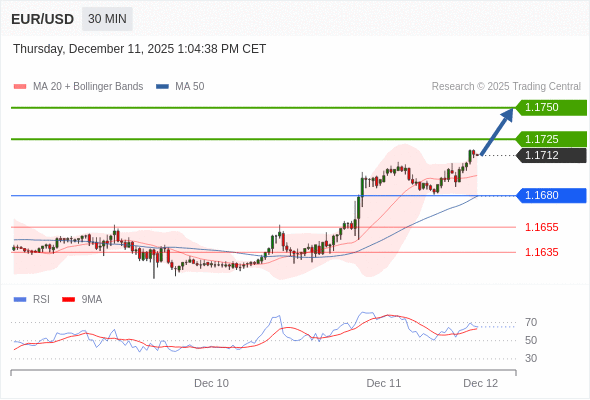Click the EUR/USD pair title
This screenshot has height=400, width=590.
pyautogui.click(x=43, y=19)
